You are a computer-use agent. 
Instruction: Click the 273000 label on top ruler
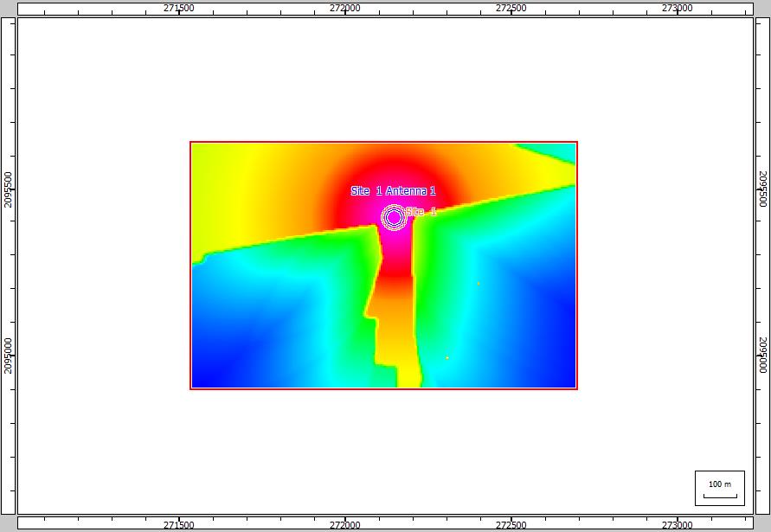pyautogui.click(x=678, y=8)
